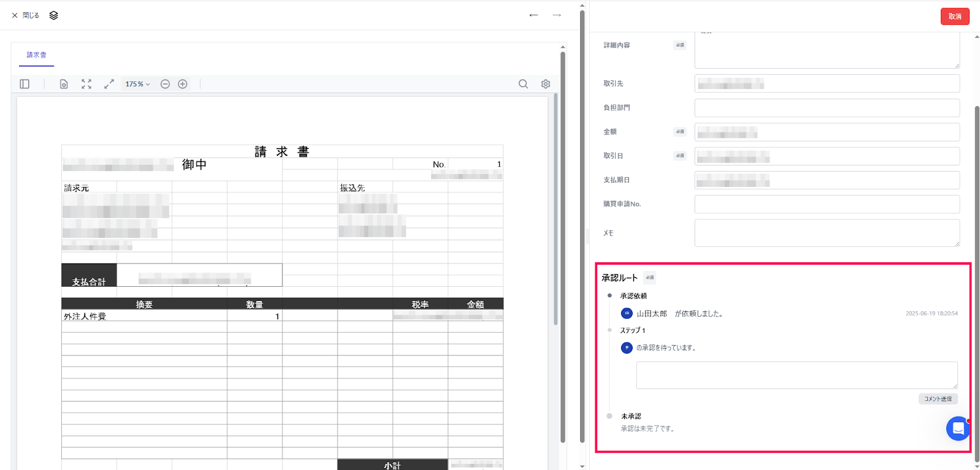Image resolution: width=980 pixels, height=470 pixels.
Task: Click the 外注人件費 row in invoice
Action: (282, 316)
